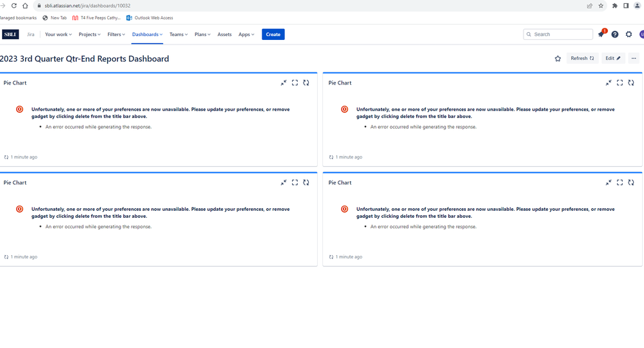
Task: Open notifications bell with red badge
Action: pyautogui.click(x=601, y=34)
